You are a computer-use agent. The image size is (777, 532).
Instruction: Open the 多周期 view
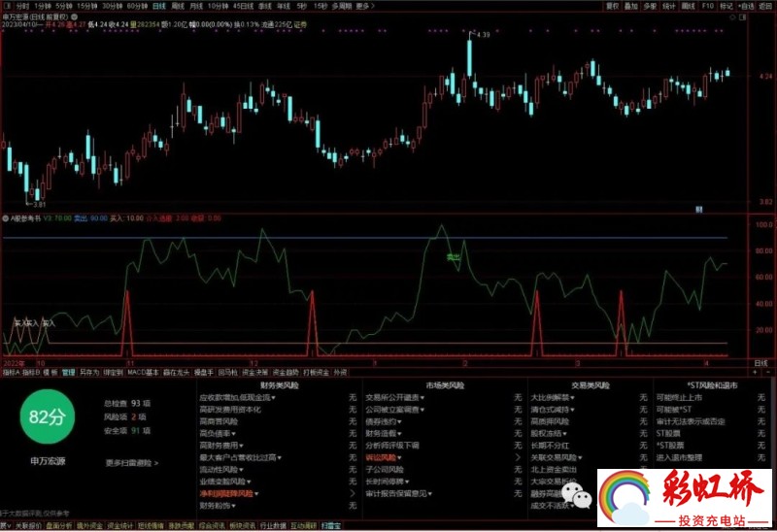pos(341,5)
